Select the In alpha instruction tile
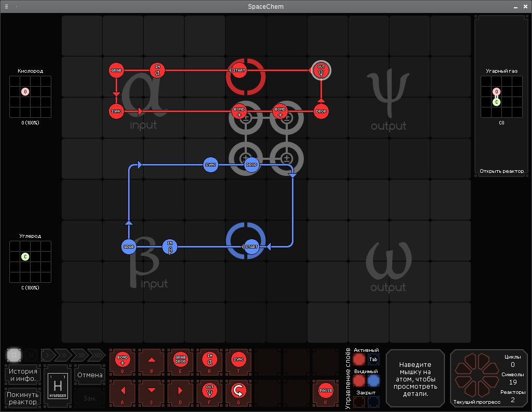The width and height of the screenshot is (532, 412). [x=209, y=362]
